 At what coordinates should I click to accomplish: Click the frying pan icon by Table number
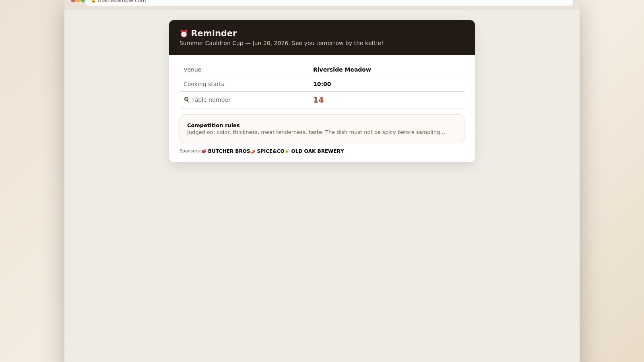[186, 100]
